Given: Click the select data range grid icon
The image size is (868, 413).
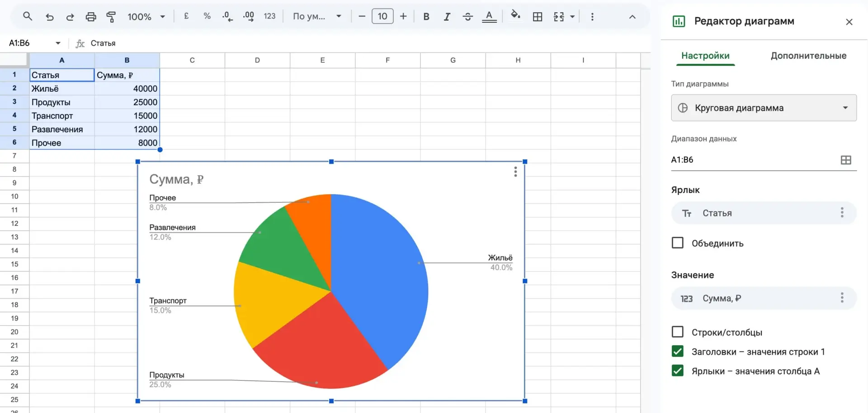Looking at the screenshot, I should pos(846,160).
